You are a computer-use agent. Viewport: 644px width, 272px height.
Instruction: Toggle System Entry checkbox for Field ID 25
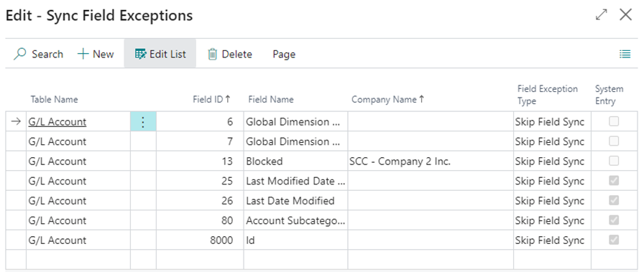tap(614, 181)
